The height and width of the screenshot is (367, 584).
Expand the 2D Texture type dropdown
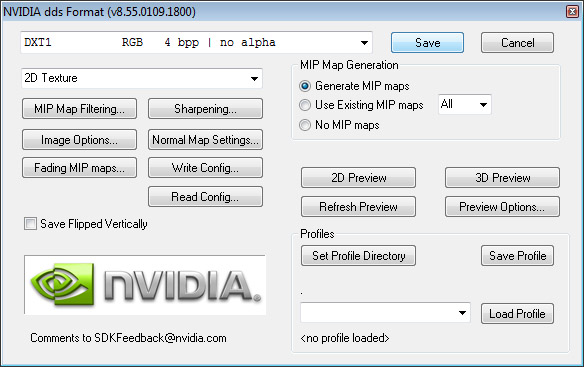pyautogui.click(x=142, y=78)
